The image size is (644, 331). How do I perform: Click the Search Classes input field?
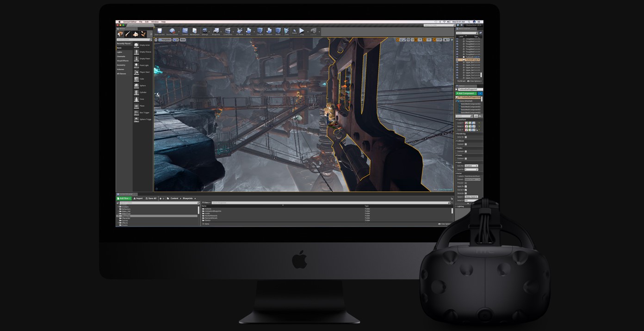[x=134, y=40]
